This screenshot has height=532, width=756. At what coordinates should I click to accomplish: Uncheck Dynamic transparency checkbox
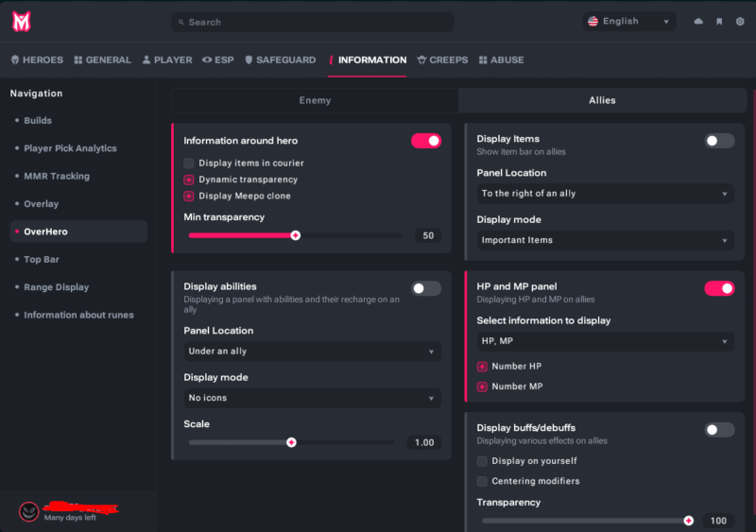coord(189,180)
